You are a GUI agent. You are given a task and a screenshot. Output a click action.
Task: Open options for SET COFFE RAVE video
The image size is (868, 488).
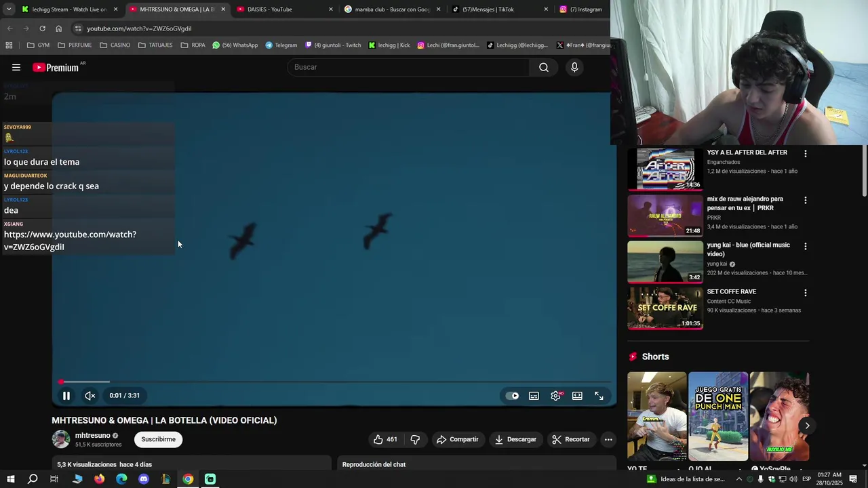806,293
